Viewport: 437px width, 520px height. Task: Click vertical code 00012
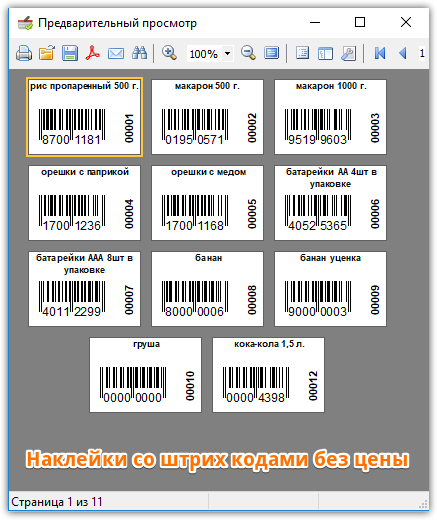coord(313,386)
